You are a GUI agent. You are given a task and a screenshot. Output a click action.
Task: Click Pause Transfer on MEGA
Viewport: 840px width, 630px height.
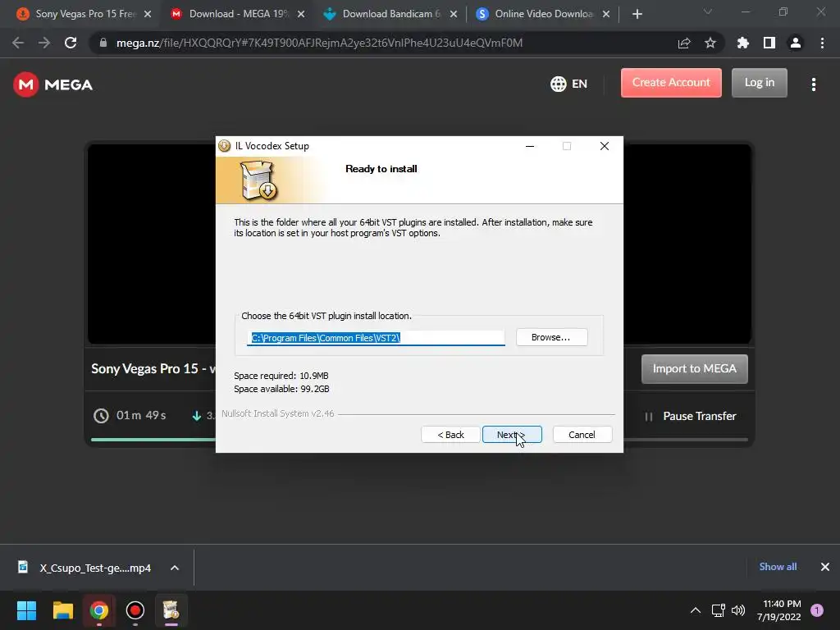[x=691, y=416]
